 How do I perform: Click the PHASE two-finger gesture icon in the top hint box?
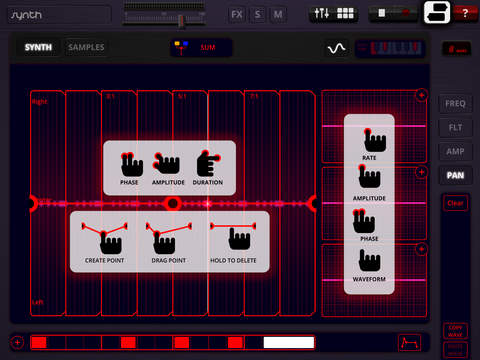pyautogui.click(x=131, y=165)
